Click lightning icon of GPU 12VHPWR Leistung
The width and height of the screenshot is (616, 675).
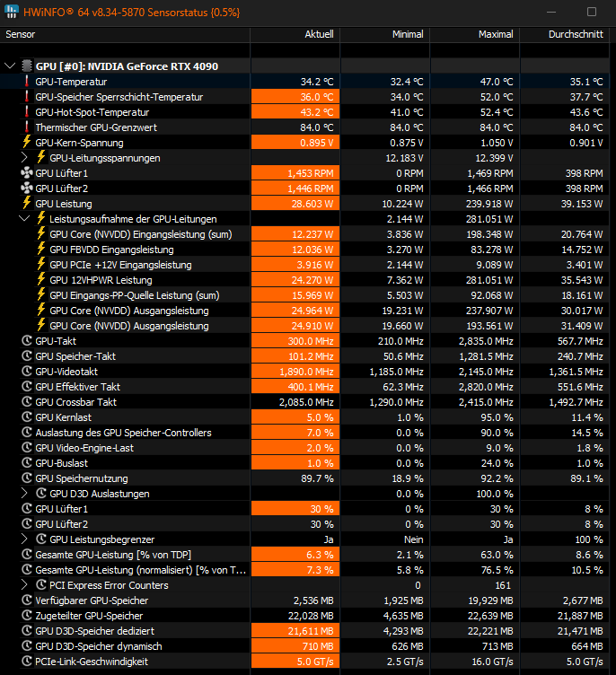(41, 280)
